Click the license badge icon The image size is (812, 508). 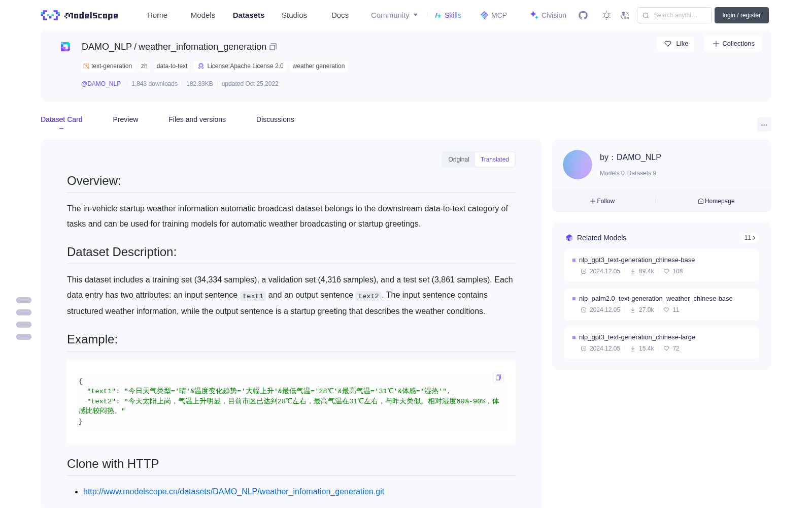click(201, 66)
